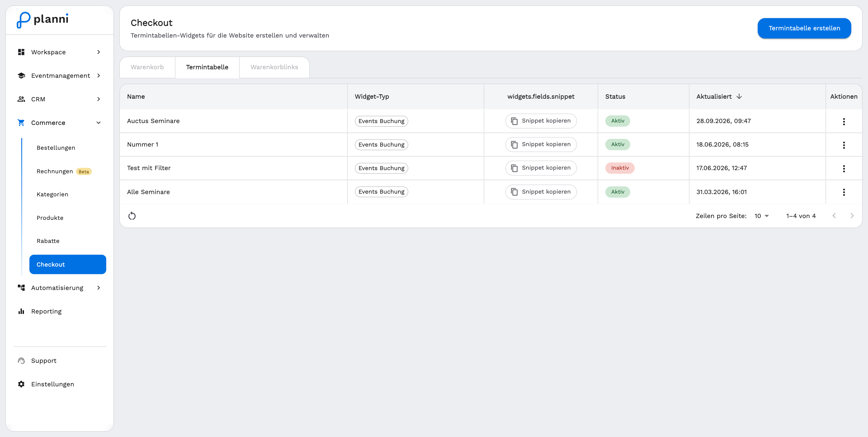
Task: Click the Automatisierung workflow icon
Action: (x=21, y=288)
